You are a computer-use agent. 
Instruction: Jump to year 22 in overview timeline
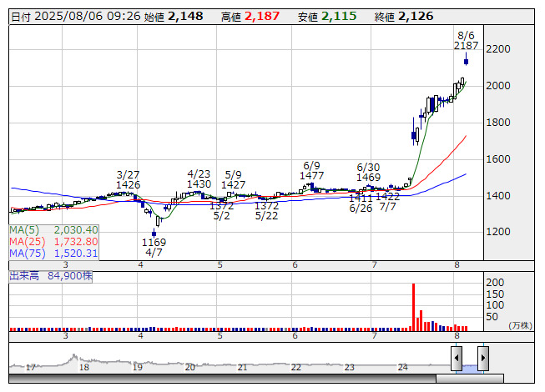[296, 367]
